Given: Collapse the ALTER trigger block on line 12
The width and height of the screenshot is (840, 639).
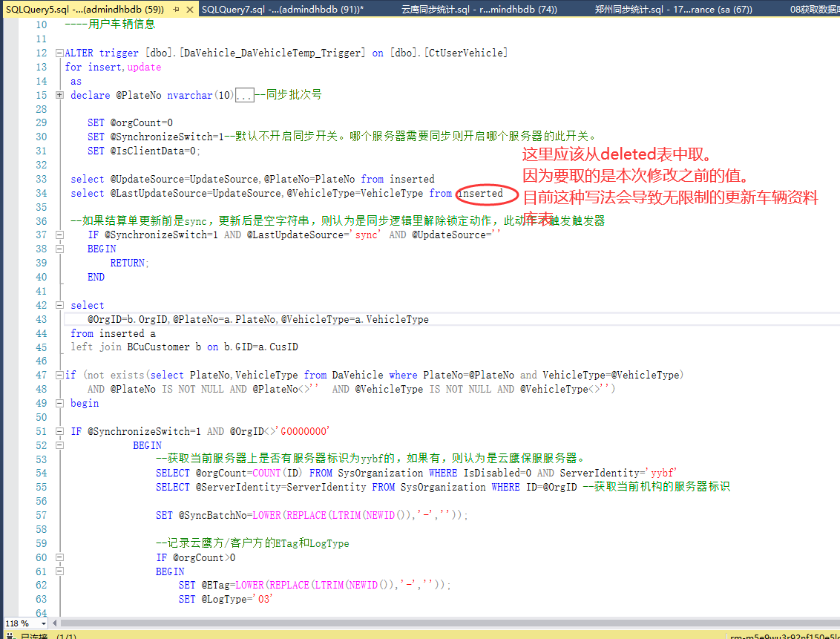Looking at the screenshot, I should tap(59, 53).
